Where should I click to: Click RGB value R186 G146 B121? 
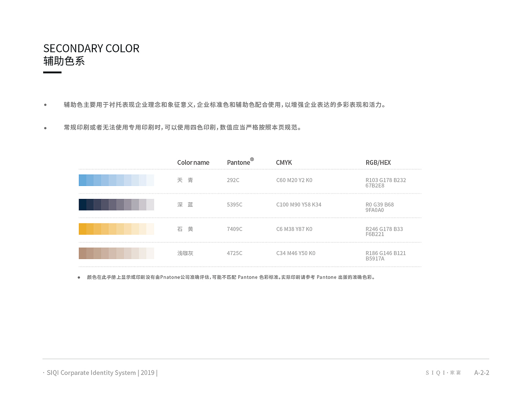[x=386, y=253]
